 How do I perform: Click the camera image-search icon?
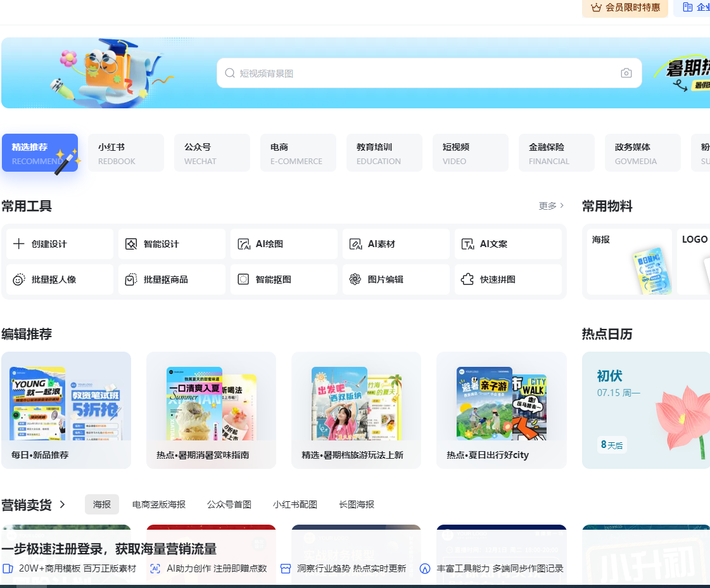[626, 73]
